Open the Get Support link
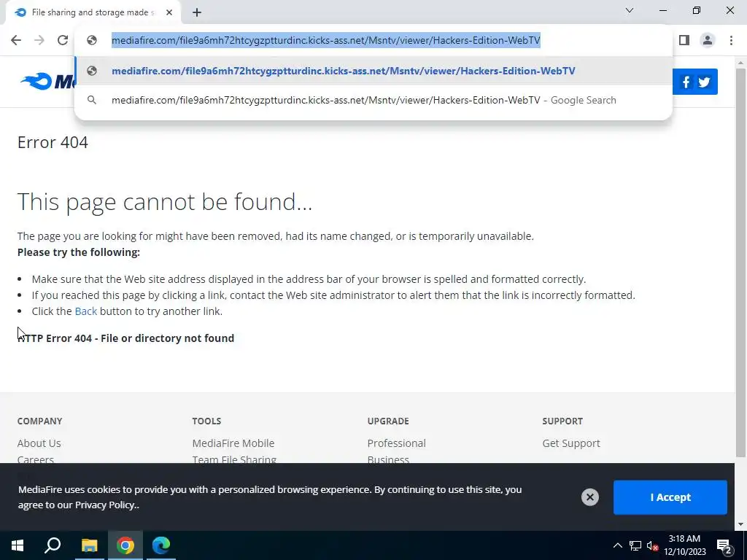The width and height of the screenshot is (747, 560). coord(571,443)
